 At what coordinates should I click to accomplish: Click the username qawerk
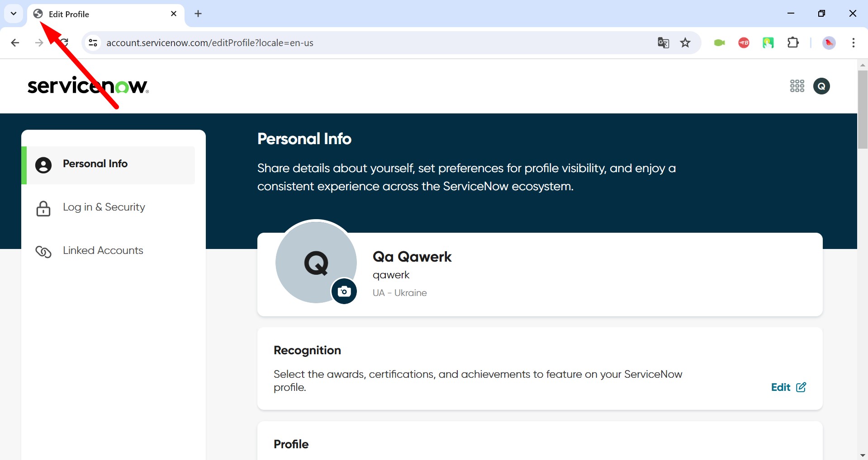click(391, 275)
